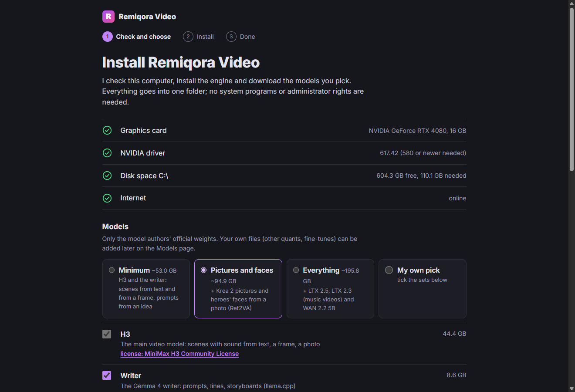575x392 pixels.
Task: Select the My own pick radio
Action: [x=389, y=270]
